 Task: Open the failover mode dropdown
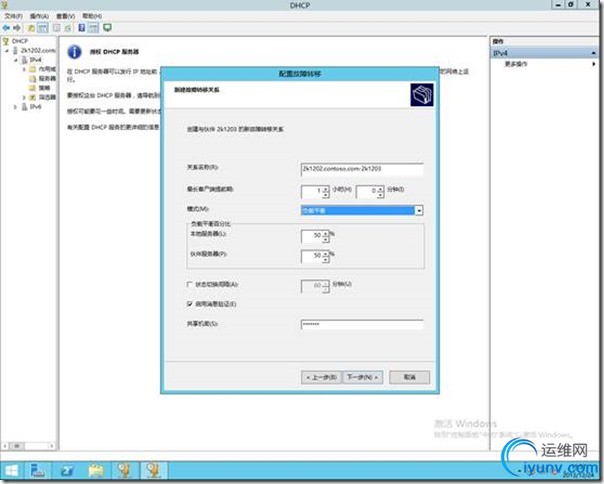click(x=419, y=210)
